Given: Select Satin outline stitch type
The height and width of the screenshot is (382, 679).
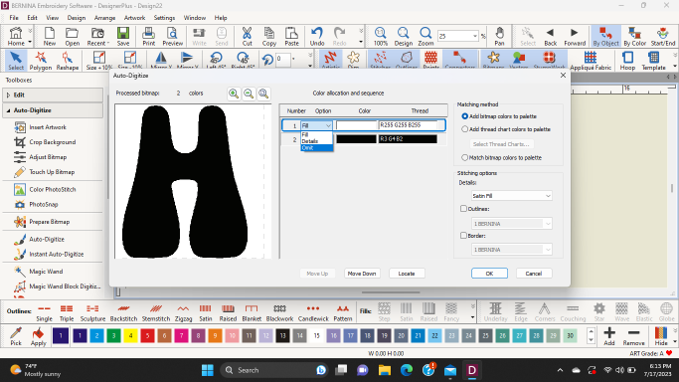Looking at the screenshot, I should click(x=205, y=312).
